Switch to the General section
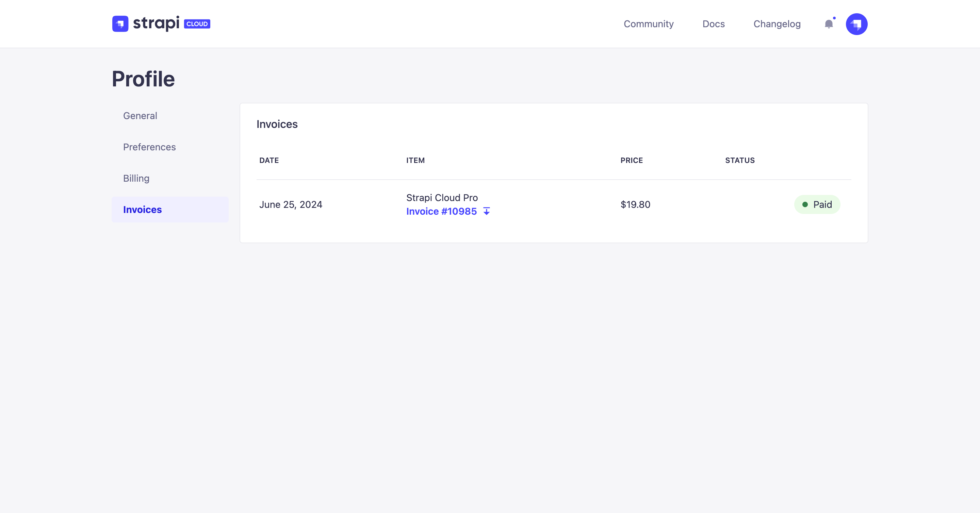The width and height of the screenshot is (980, 513). point(140,116)
